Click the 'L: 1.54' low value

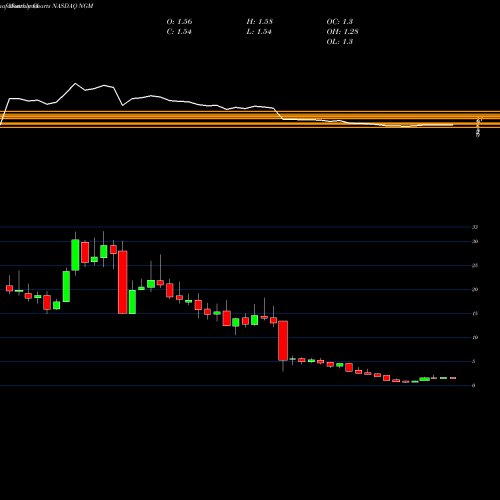[x=259, y=32]
